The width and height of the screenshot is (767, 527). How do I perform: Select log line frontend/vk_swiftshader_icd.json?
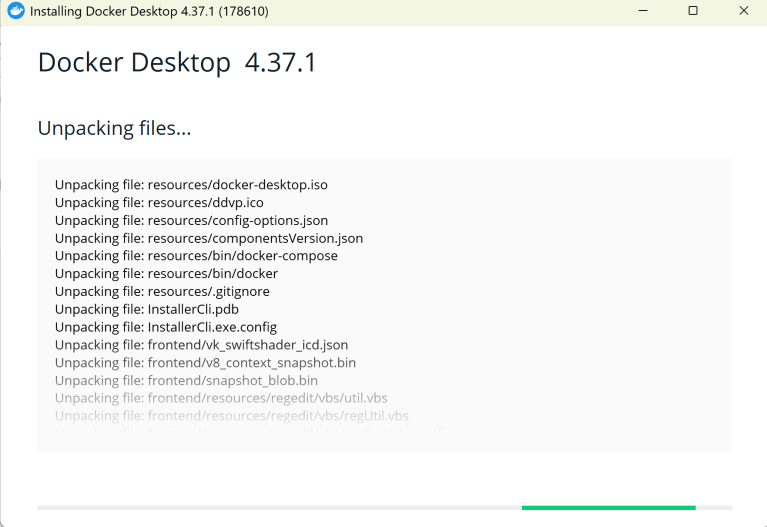[202, 345]
